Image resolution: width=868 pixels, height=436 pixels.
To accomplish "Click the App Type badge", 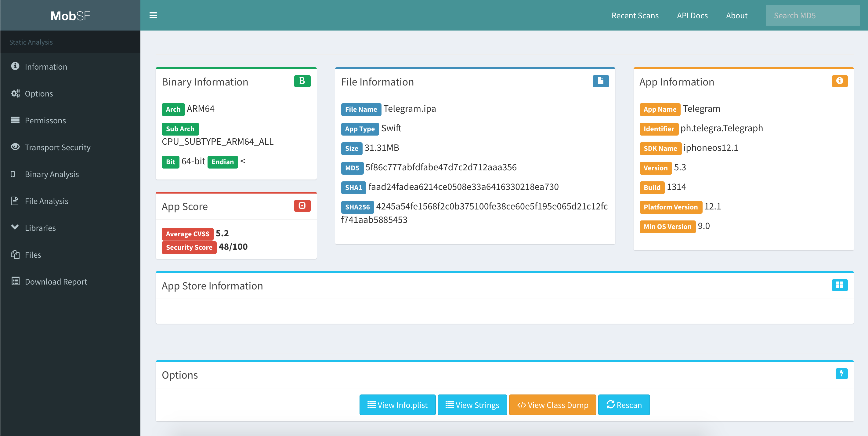I will click(360, 129).
